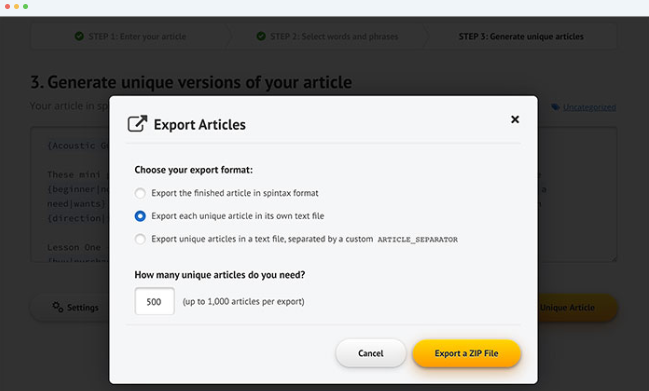Click 'How many unique articles do you need?' label
The width and height of the screenshot is (649, 391).
click(x=219, y=275)
